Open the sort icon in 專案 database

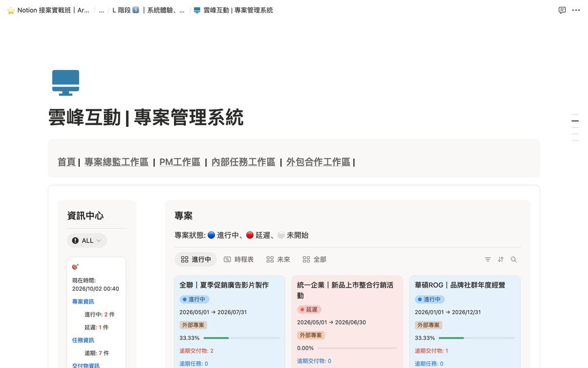[x=500, y=259]
